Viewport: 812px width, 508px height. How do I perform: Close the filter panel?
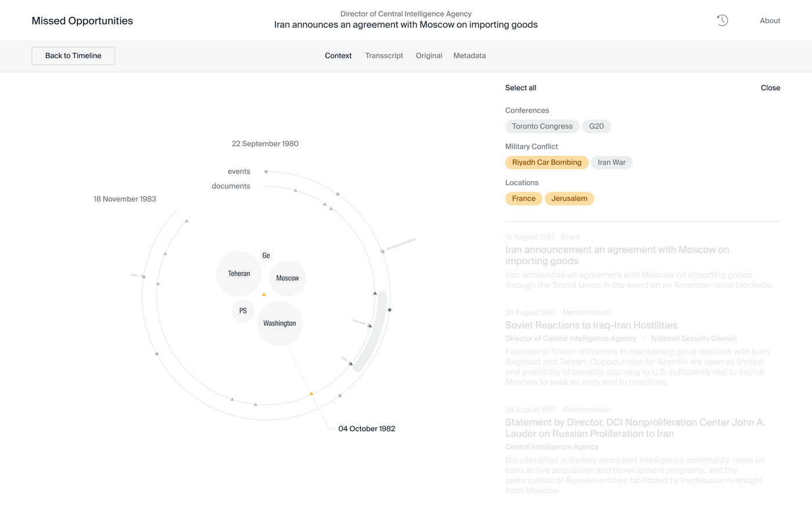(770, 88)
